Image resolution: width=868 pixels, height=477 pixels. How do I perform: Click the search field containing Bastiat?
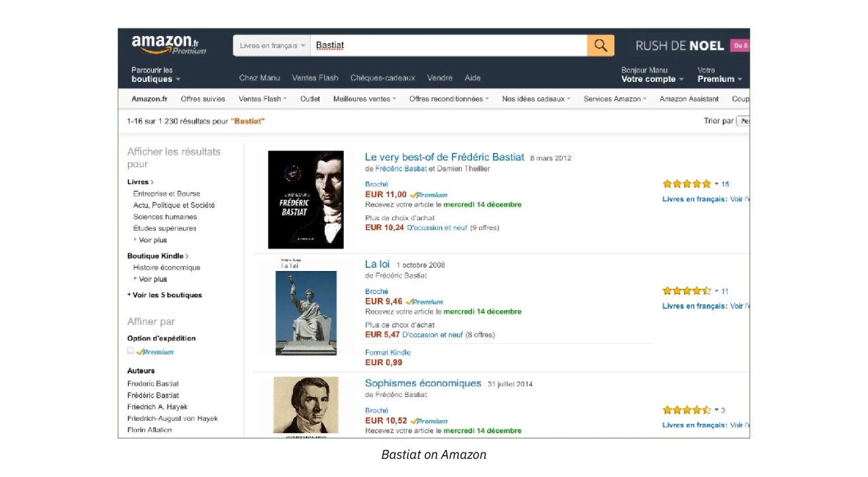[x=448, y=45]
